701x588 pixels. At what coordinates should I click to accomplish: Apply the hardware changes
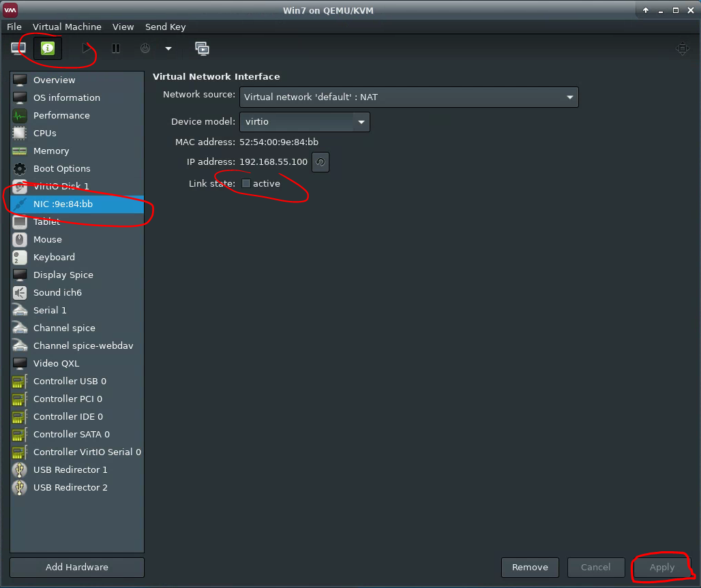pyautogui.click(x=662, y=568)
